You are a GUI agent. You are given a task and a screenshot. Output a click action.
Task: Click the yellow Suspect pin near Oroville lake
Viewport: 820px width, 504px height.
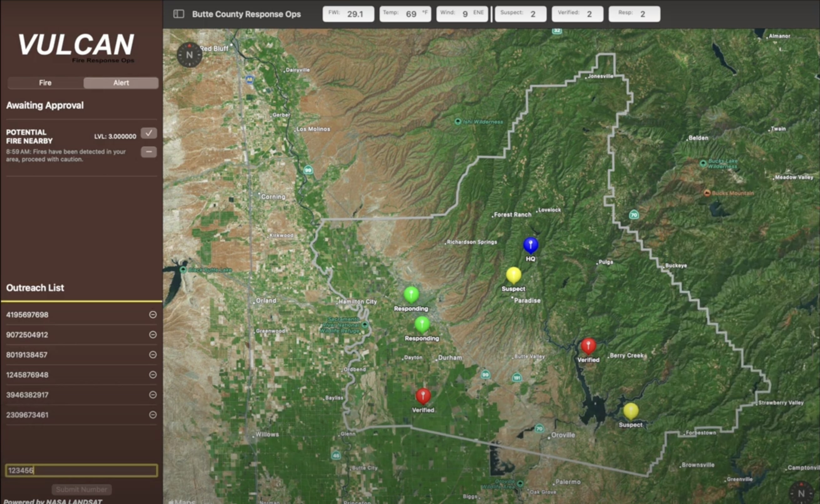pyautogui.click(x=631, y=411)
